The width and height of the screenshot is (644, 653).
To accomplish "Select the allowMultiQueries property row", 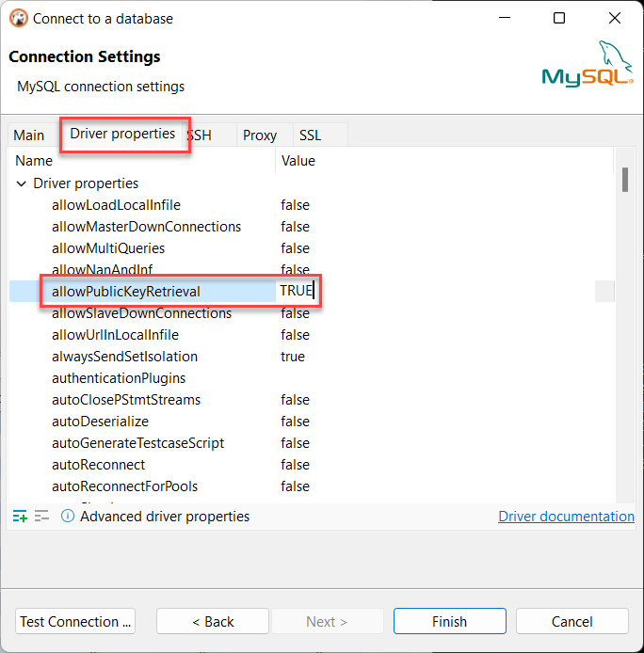I will coord(108,248).
